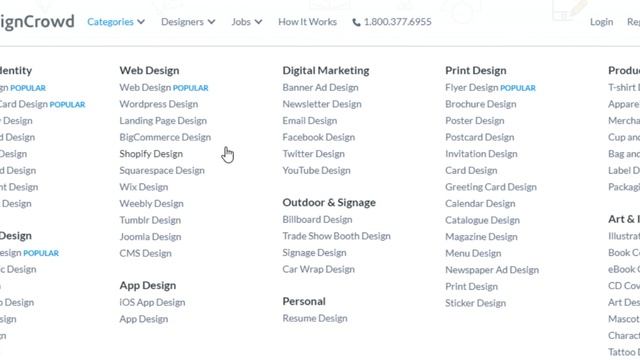The image size is (640, 360).
Task: Select Menu Design
Action: coord(473,253)
